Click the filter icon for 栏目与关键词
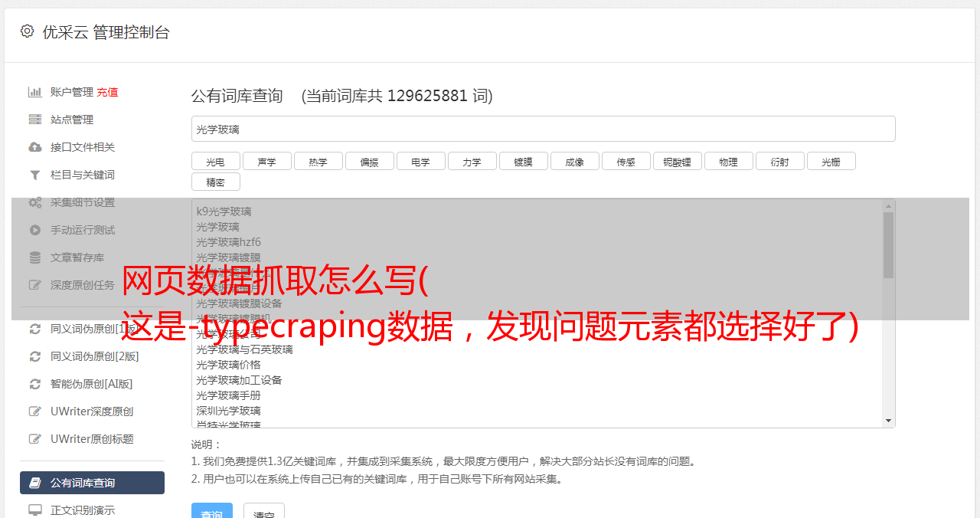Image resolution: width=980 pixels, height=518 pixels. (34, 175)
